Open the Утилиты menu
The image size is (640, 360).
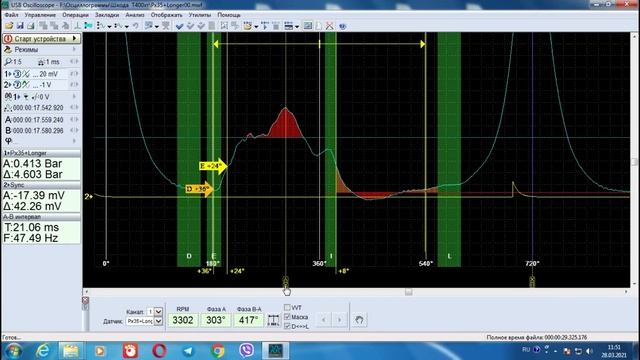200,15
